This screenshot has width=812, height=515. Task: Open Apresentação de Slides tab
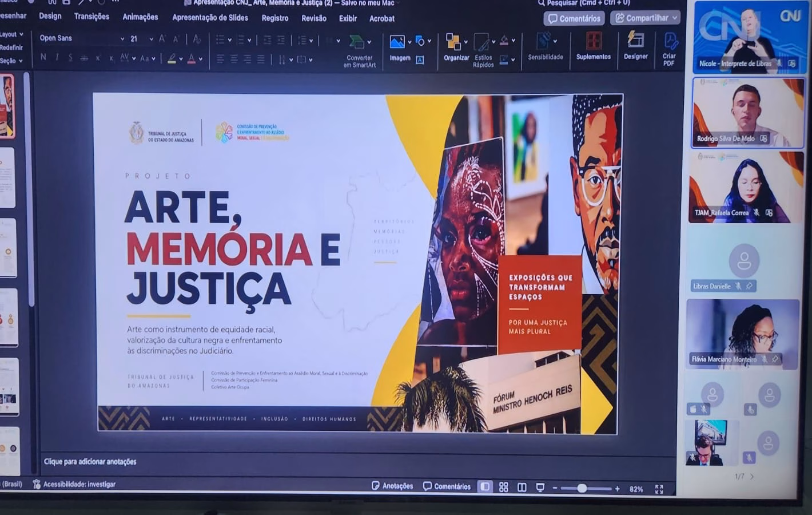(x=210, y=18)
